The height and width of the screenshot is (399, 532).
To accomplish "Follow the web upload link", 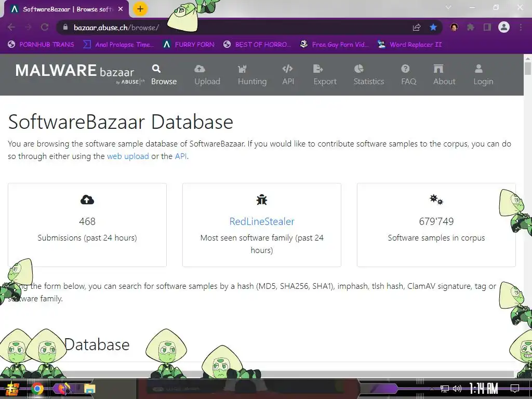I will coord(128,156).
